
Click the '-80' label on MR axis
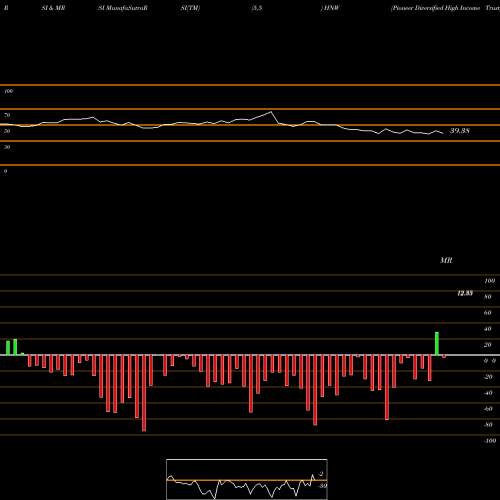[x=488, y=425]
